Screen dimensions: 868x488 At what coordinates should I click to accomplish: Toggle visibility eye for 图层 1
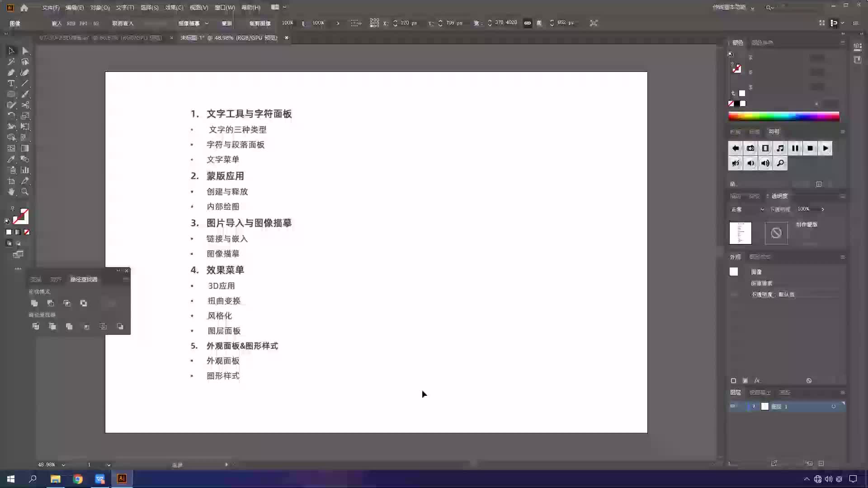pyautogui.click(x=733, y=406)
